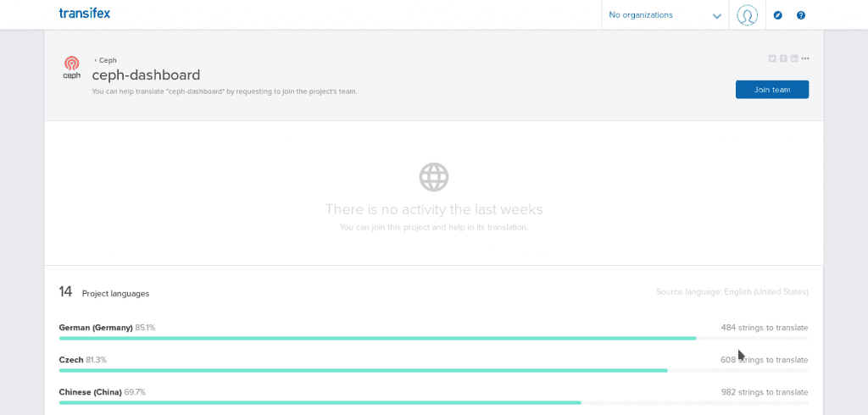This screenshot has height=415, width=868.
Task: Share project on Twitter
Action: (772, 58)
